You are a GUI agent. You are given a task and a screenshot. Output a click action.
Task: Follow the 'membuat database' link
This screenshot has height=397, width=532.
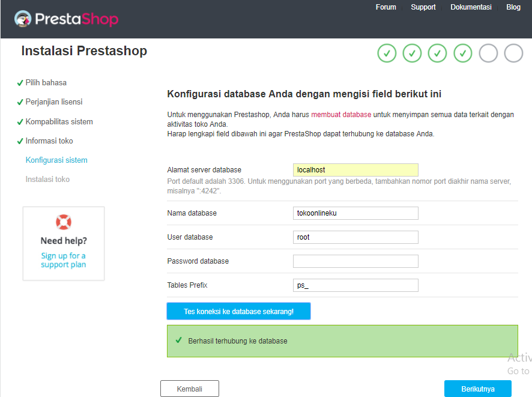point(341,115)
